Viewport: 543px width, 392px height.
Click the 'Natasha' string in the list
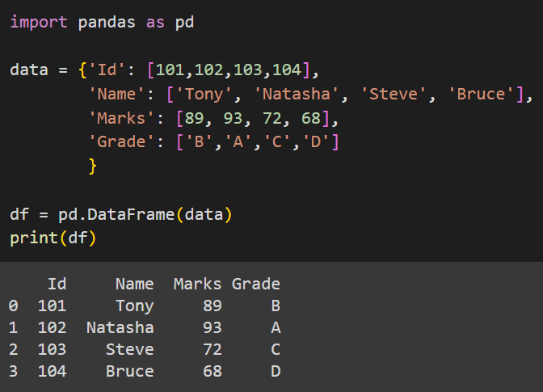point(296,95)
